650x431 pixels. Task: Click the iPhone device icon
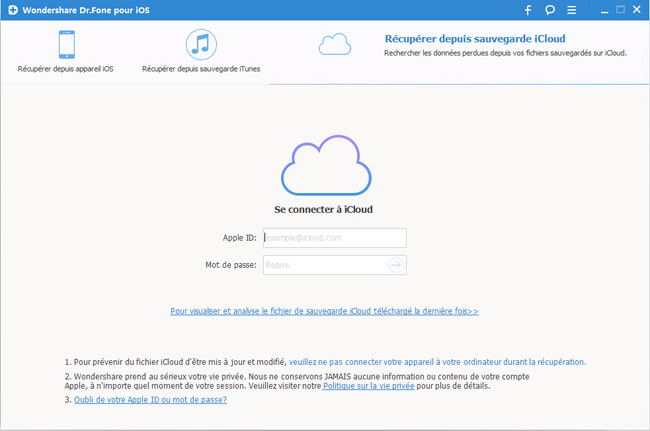66,45
